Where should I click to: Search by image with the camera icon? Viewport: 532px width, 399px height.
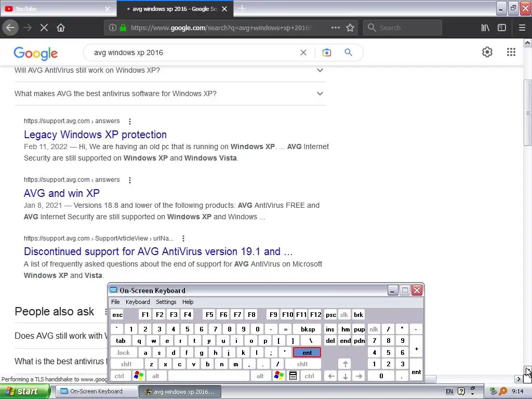(326, 52)
